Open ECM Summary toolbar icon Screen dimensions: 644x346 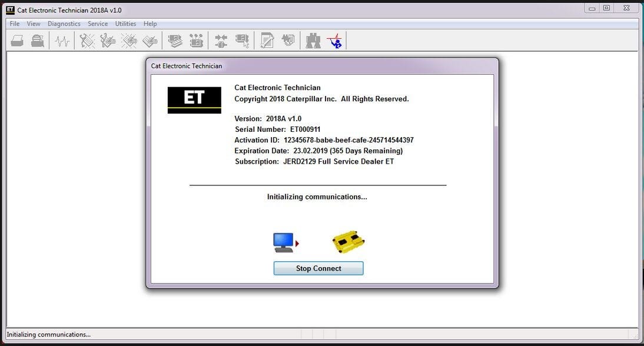coord(175,41)
